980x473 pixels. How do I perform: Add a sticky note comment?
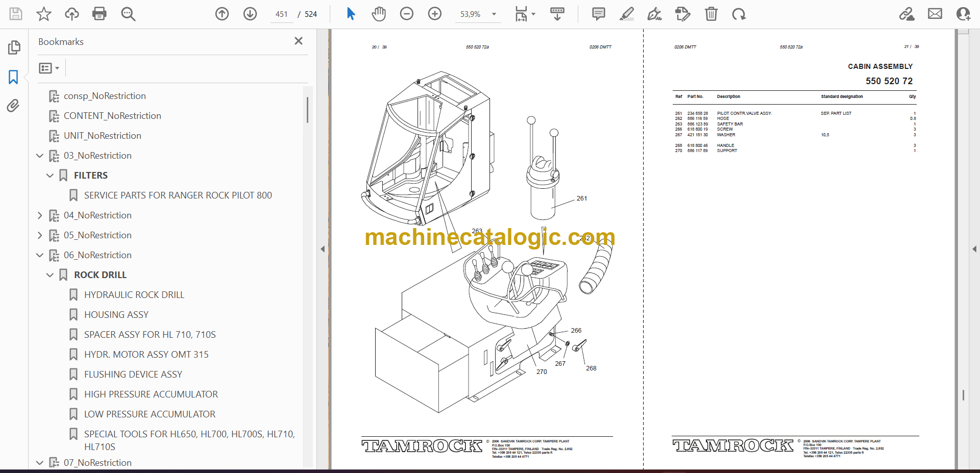[599, 14]
